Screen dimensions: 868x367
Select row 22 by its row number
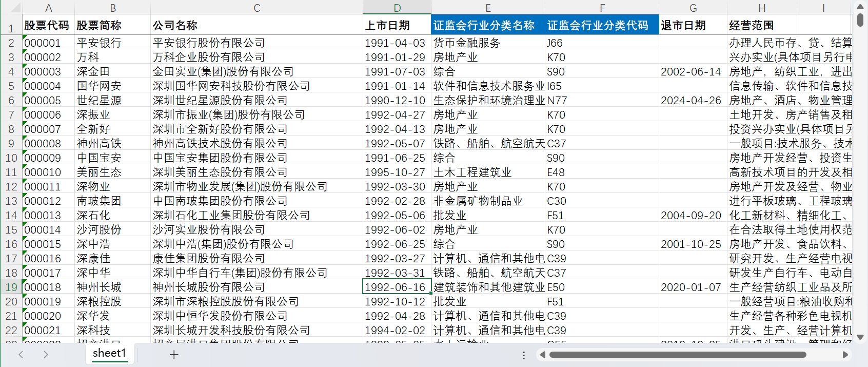pyautogui.click(x=11, y=331)
